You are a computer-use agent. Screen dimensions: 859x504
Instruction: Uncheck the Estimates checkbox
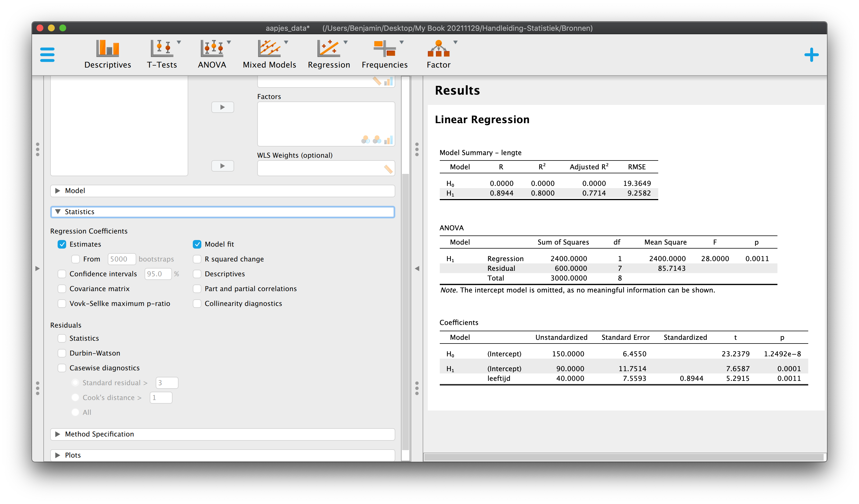(62, 244)
